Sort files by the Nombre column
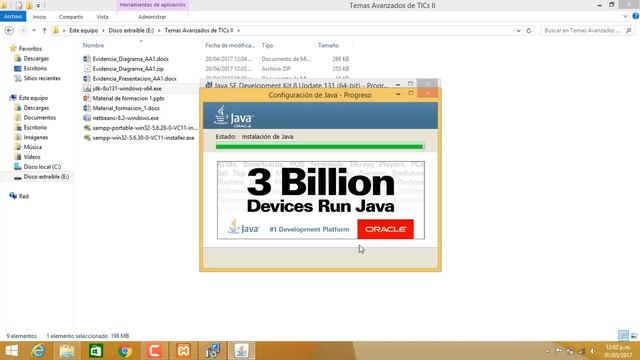640x360 pixels. 93,45
